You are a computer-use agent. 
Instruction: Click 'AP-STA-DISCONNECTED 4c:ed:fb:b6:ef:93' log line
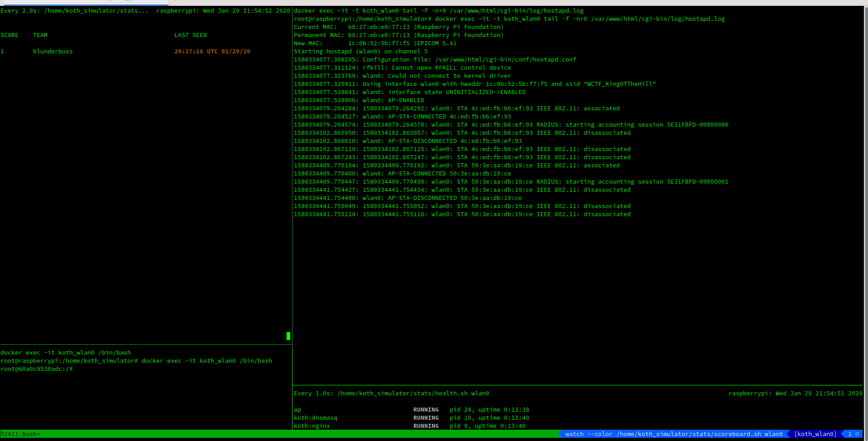pos(408,141)
